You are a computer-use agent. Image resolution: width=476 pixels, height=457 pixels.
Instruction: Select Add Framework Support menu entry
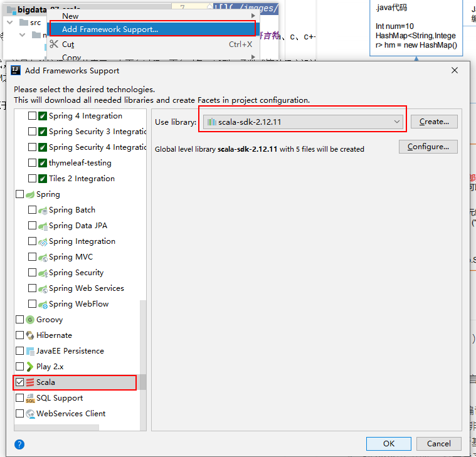pos(152,29)
